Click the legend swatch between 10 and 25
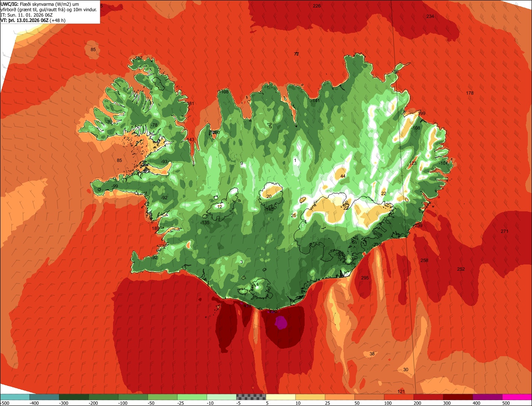Viewport: 532px width, 406px height. pos(310,397)
